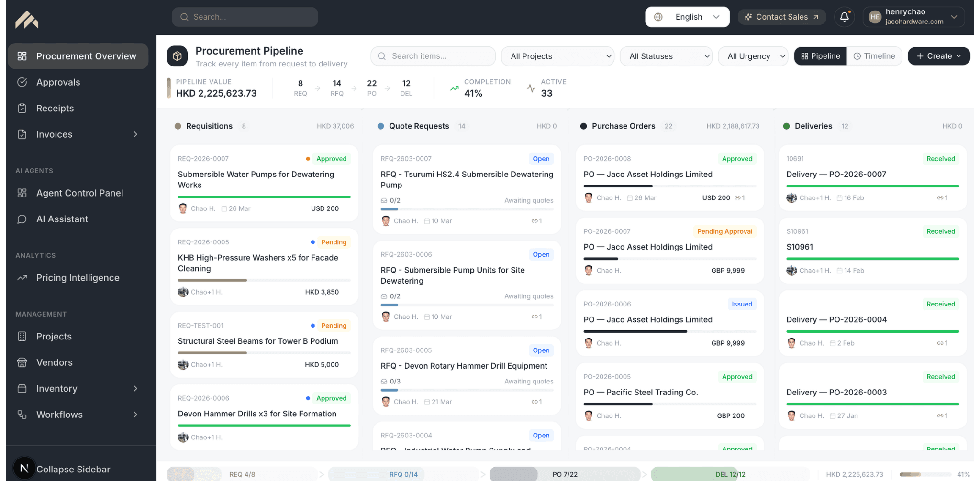Viewport: 980px width, 481px height.
Task: Click the Pricing Intelligence trend icon
Action: tap(22, 278)
